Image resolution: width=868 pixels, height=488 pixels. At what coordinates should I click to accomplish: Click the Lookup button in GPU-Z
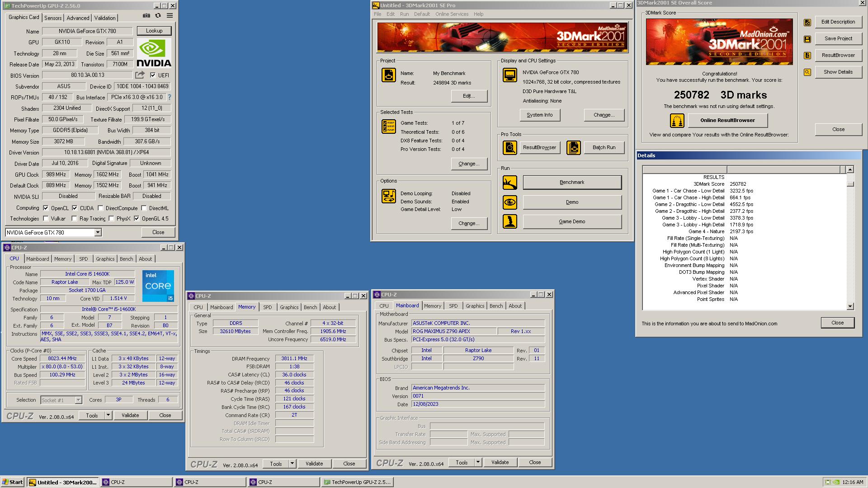154,31
